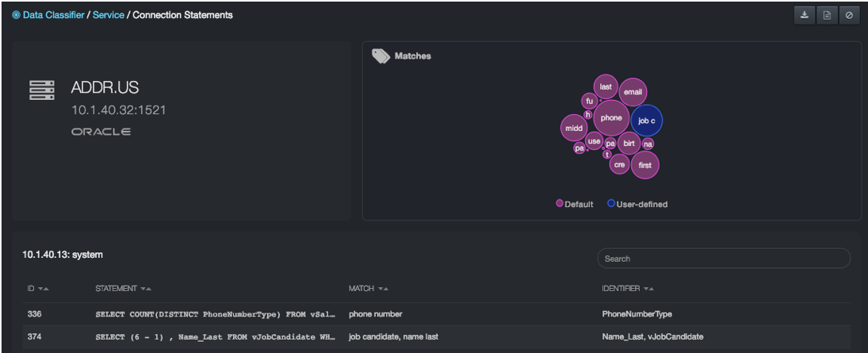The width and height of the screenshot is (868, 353).
Task: Sort the table by STATEMENT column
Action: pos(123,289)
